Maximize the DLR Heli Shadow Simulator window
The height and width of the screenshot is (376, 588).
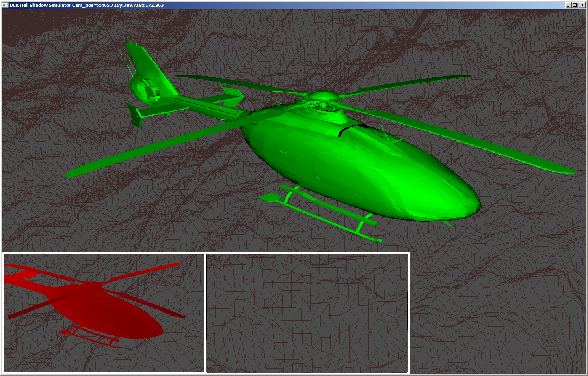point(575,5)
